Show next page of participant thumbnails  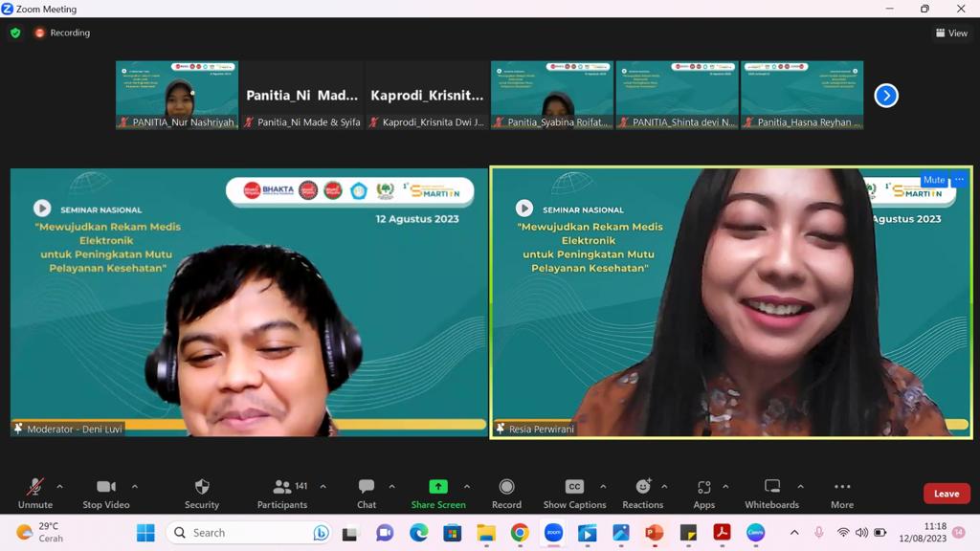pyautogui.click(x=886, y=96)
